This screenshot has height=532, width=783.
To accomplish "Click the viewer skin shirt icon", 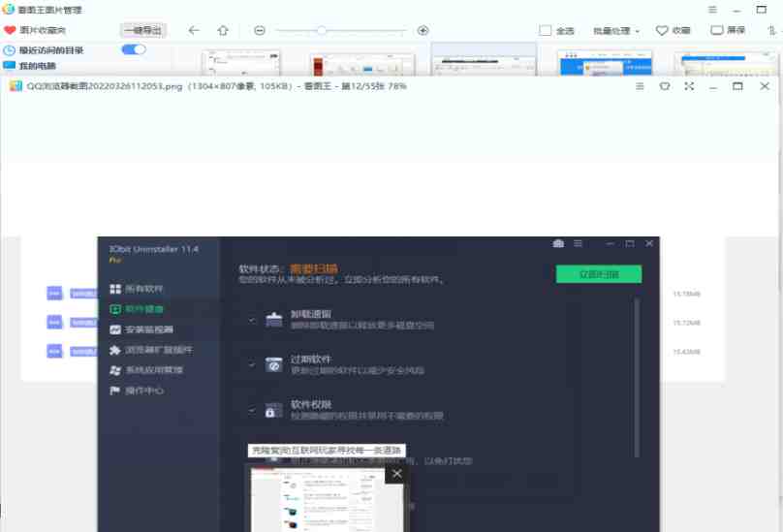I will (x=664, y=86).
